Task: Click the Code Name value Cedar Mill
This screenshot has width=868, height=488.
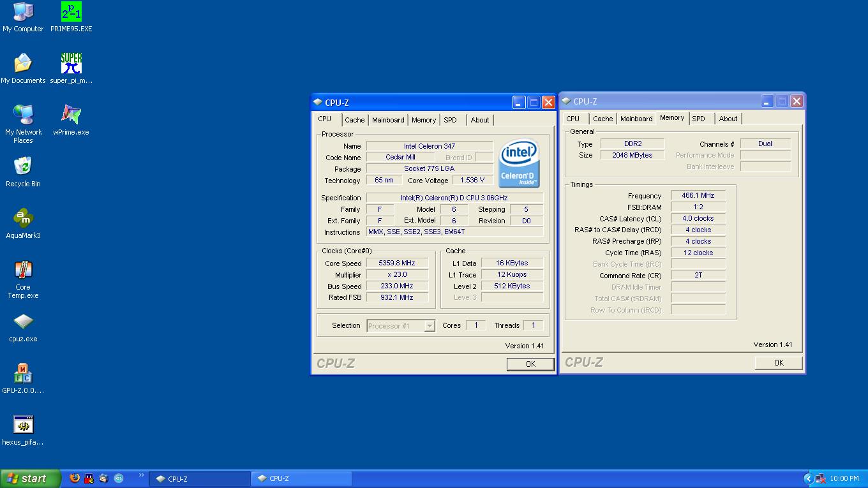Action: click(x=400, y=157)
